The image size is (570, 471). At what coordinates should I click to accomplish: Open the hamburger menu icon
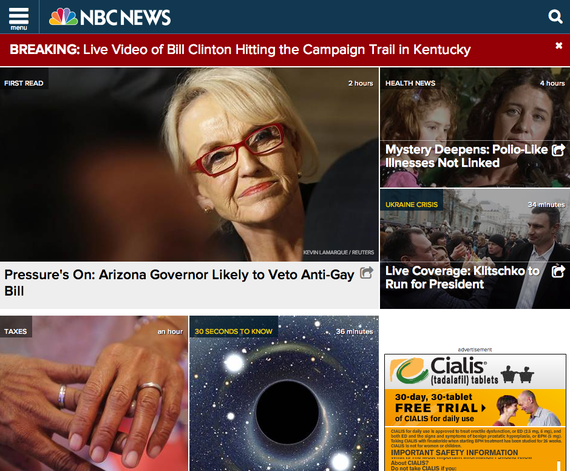[x=19, y=18]
